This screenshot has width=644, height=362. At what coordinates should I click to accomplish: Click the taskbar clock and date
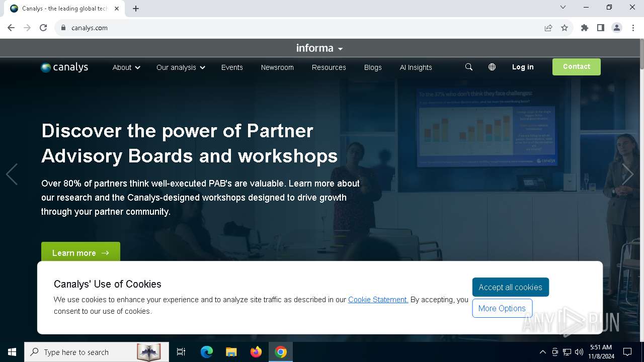pos(601,352)
